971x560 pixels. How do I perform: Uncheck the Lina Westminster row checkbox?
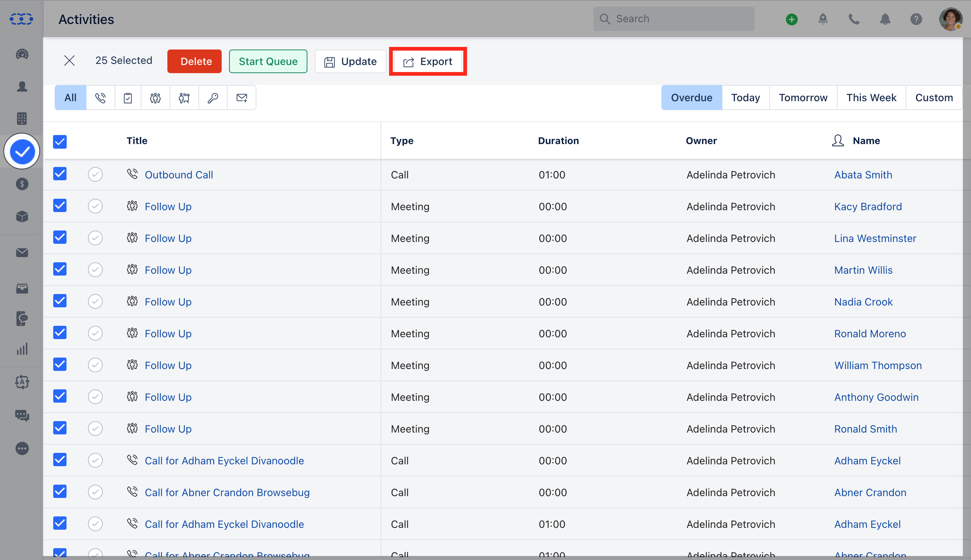point(59,238)
